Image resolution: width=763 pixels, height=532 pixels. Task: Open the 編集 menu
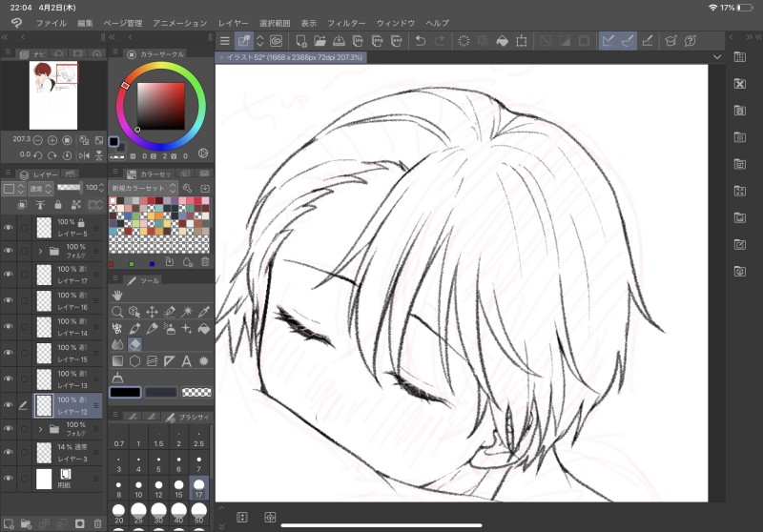[x=85, y=23]
